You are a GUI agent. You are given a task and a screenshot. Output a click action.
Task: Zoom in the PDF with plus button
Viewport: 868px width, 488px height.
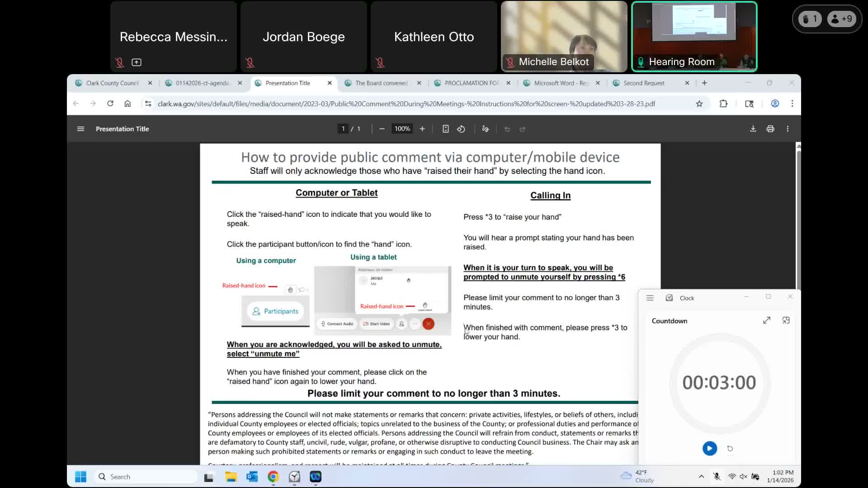coord(422,129)
